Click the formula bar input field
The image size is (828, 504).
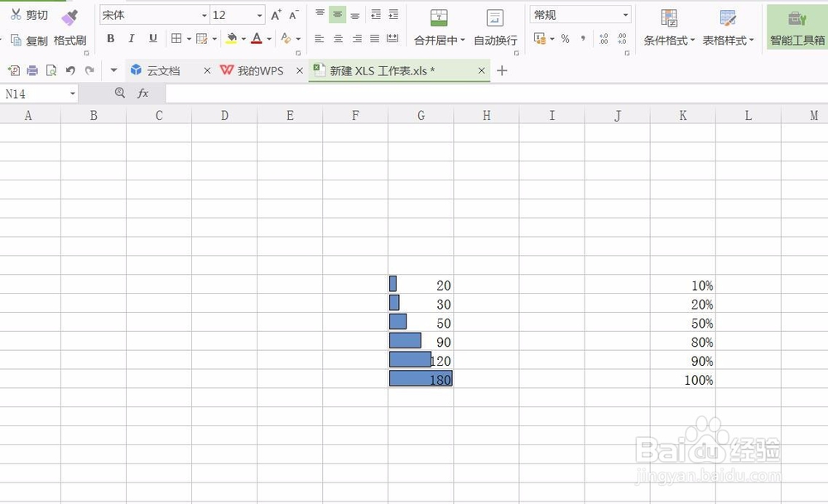[x=496, y=94]
